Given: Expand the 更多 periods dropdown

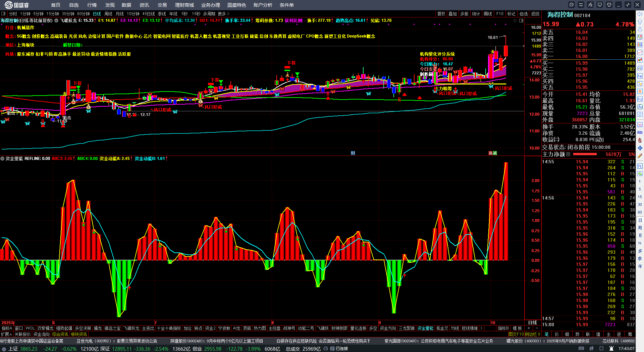Looking at the screenshot, I should (223, 14).
